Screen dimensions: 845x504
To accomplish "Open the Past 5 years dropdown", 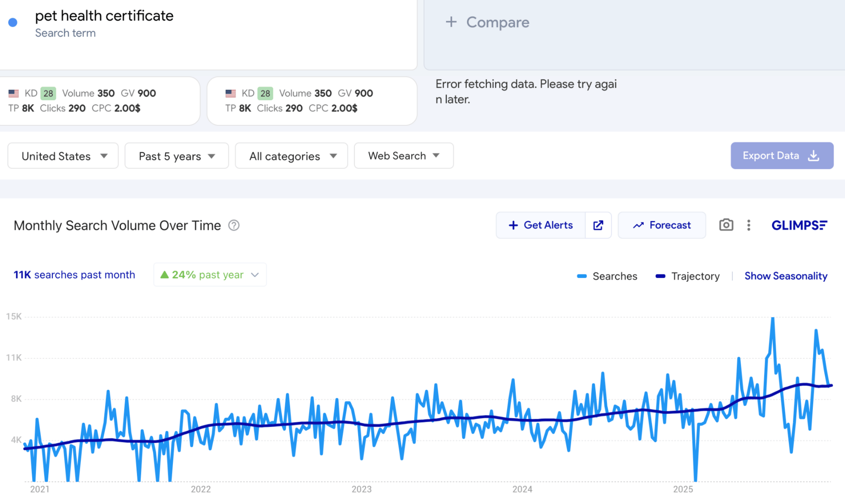I will (176, 156).
